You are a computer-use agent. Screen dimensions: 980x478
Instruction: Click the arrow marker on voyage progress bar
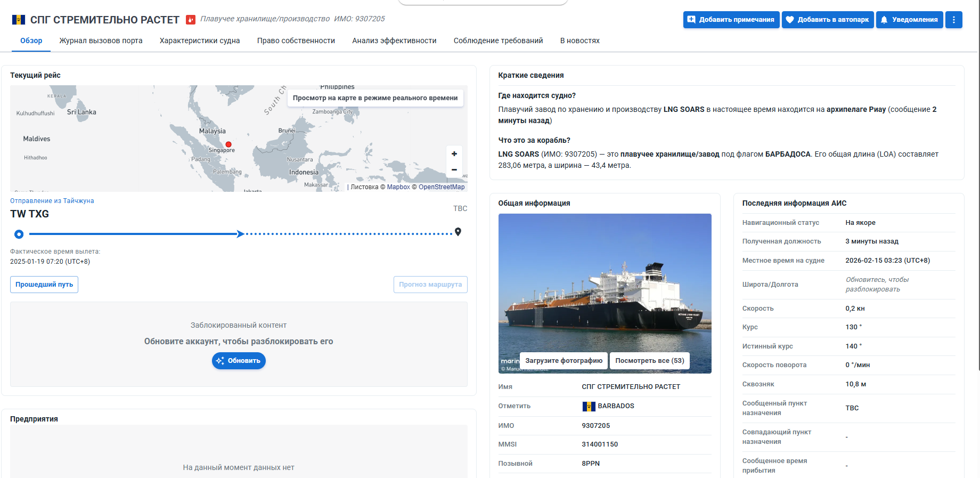point(240,234)
